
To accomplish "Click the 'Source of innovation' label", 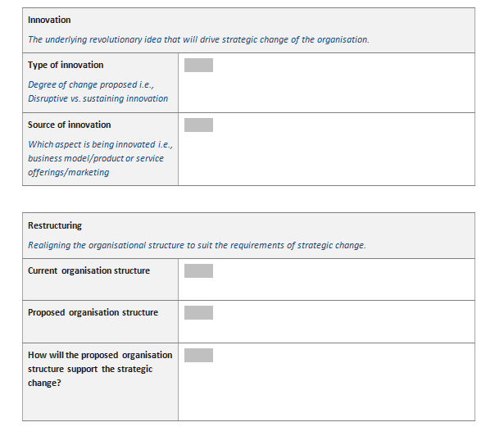I will tap(69, 125).
